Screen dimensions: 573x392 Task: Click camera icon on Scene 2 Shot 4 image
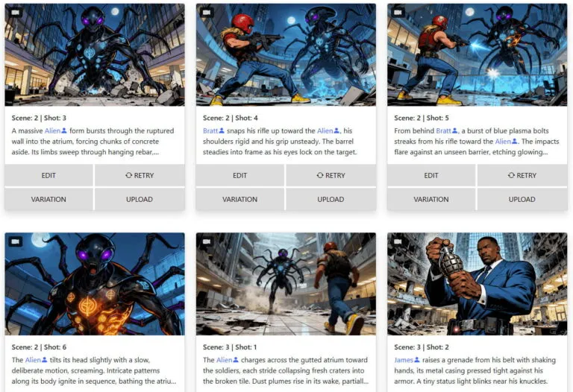tap(207, 13)
